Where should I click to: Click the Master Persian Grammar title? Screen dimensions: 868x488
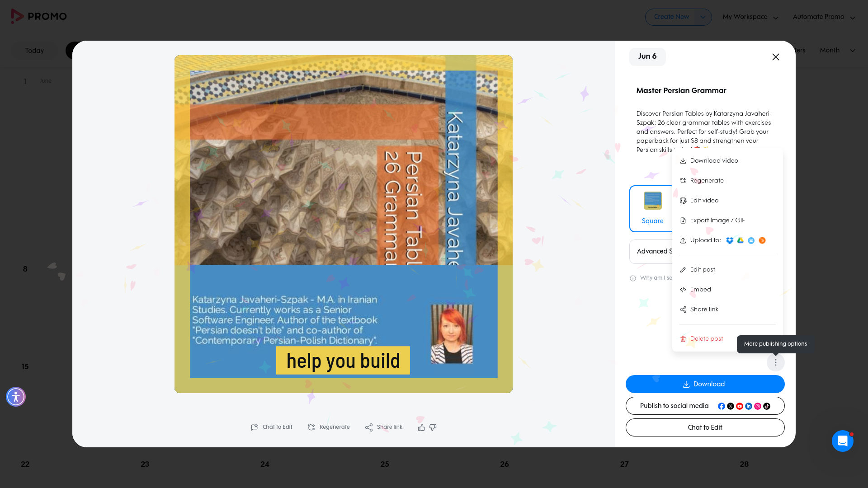(x=681, y=90)
